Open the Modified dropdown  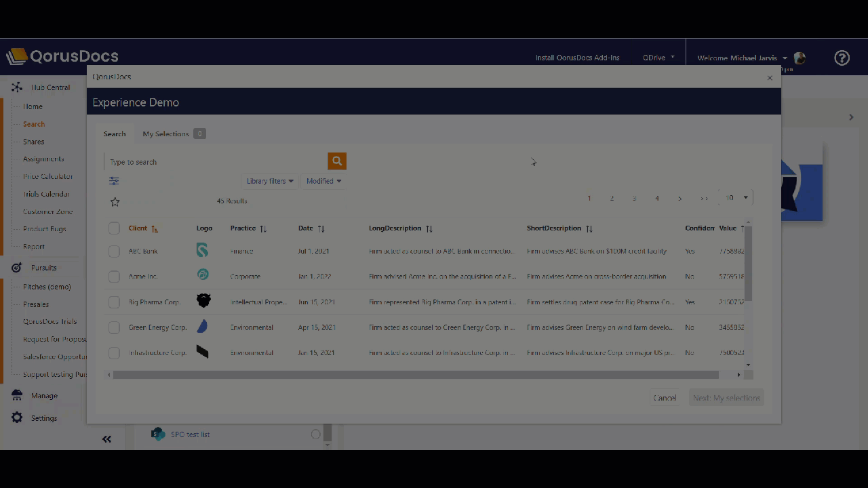tap(323, 181)
